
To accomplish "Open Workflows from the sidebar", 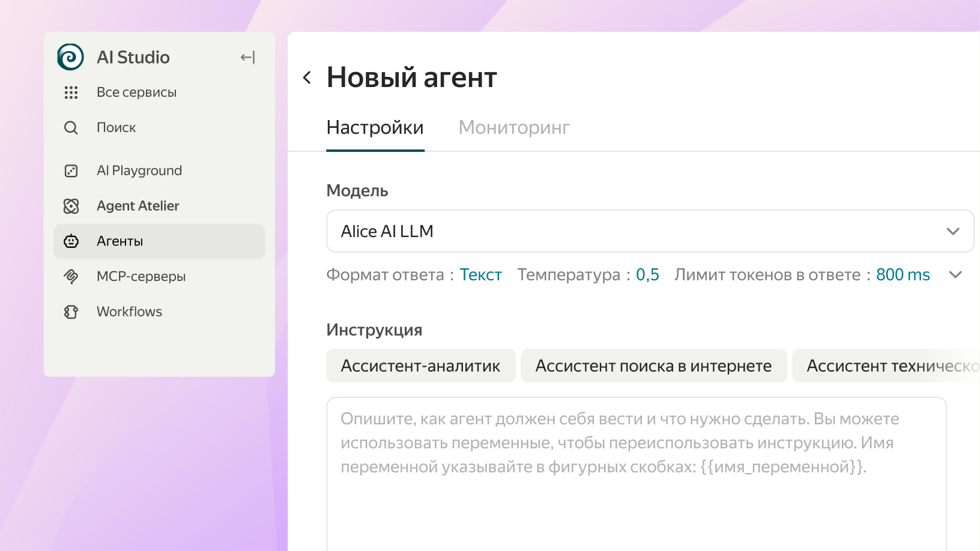I will click(159, 312).
